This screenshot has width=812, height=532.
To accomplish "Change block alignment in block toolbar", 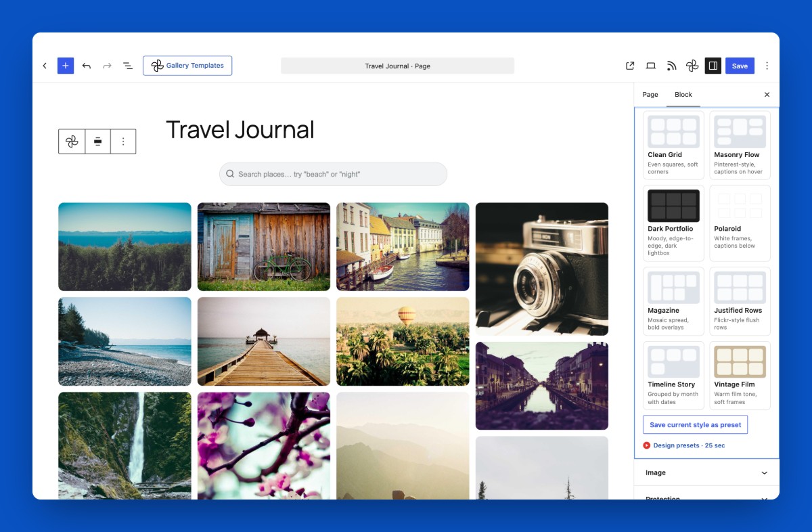I will pyautogui.click(x=97, y=141).
